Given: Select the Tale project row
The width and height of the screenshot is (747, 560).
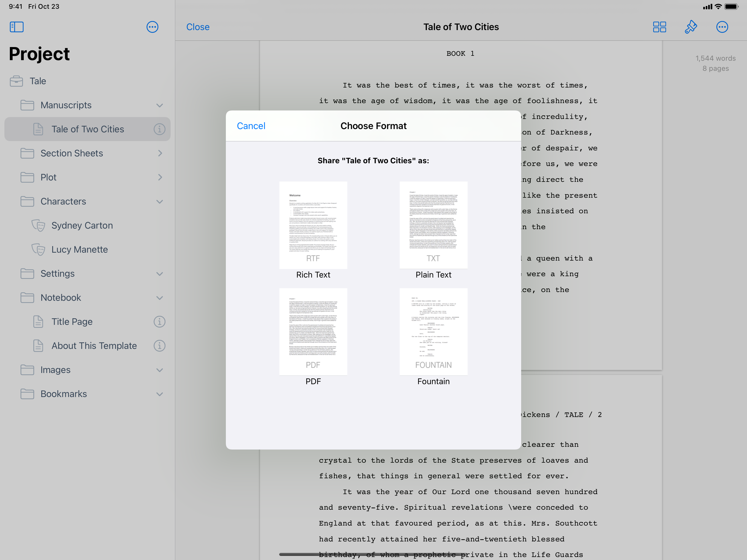Looking at the screenshot, I should (x=87, y=81).
